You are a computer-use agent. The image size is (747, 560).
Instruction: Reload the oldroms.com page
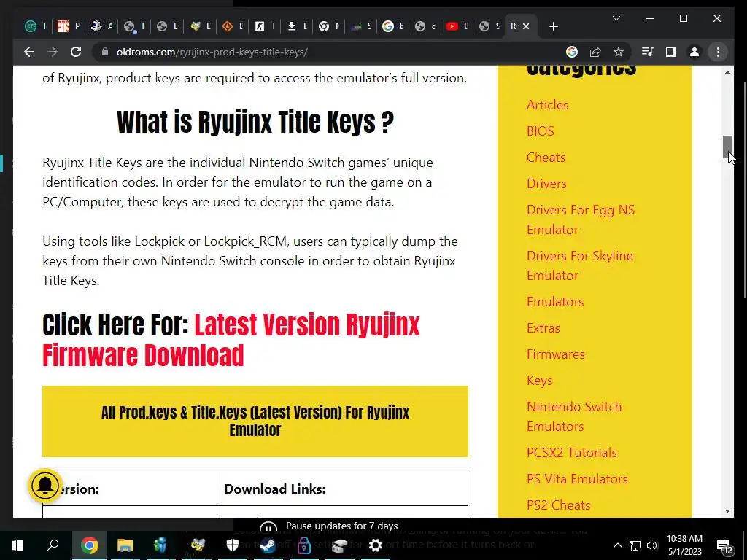click(x=76, y=52)
